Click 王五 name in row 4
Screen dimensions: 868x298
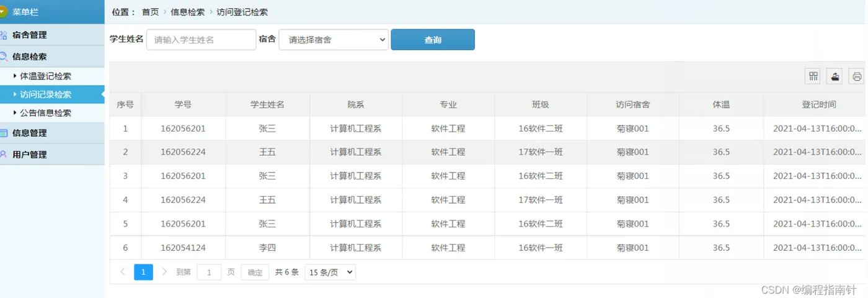coord(267,200)
